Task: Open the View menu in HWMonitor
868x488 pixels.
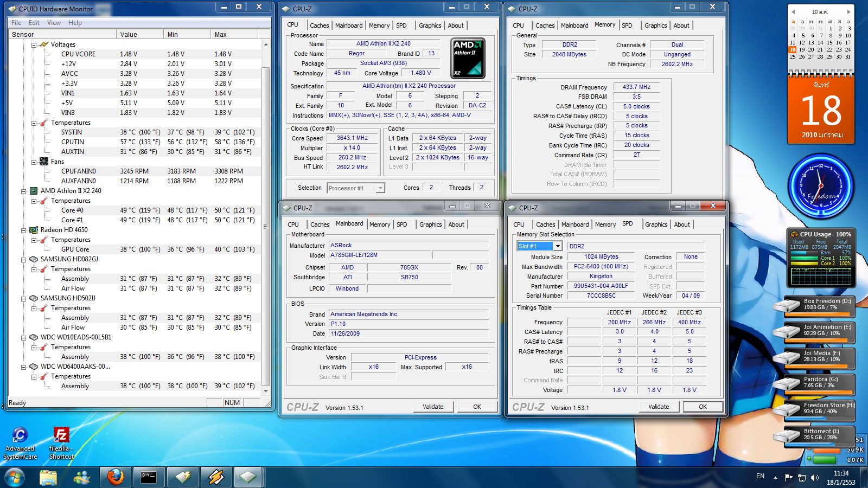Action: (54, 23)
